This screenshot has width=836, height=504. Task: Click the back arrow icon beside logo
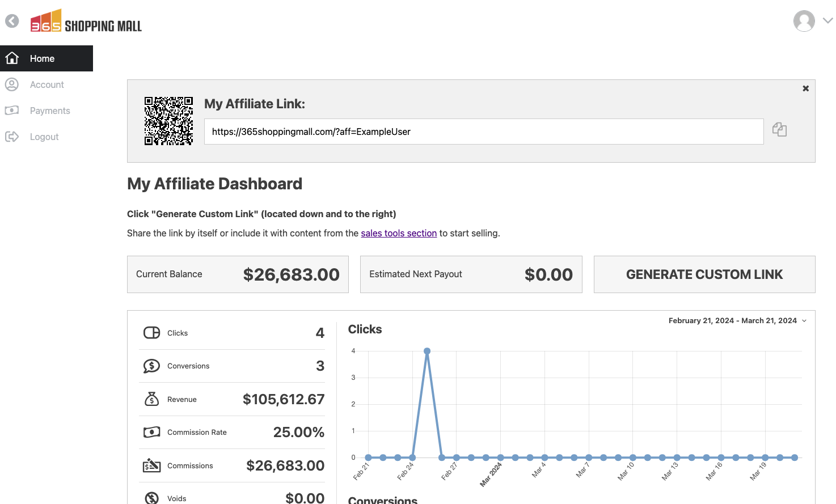12,22
